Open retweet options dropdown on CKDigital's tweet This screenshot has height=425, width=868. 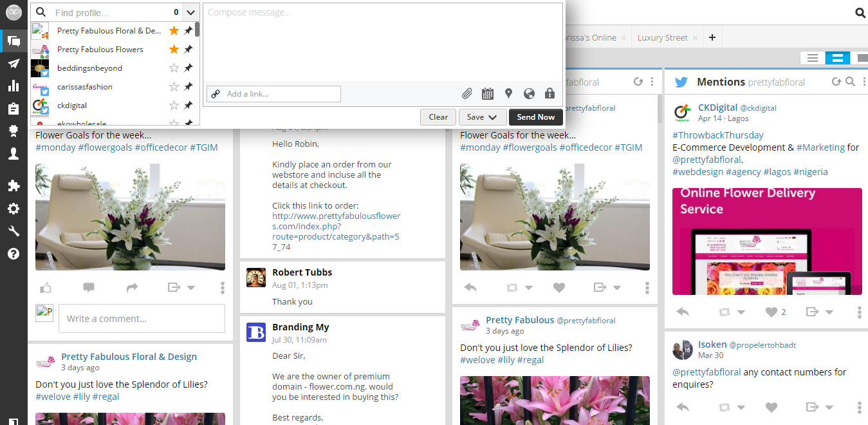point(741,312)
